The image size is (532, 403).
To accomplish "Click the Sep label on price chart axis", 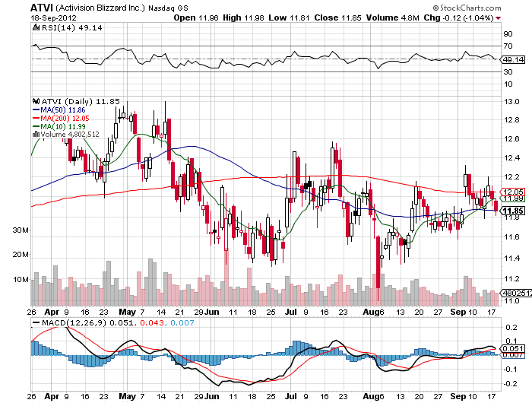I will click(x=458, y=312).
